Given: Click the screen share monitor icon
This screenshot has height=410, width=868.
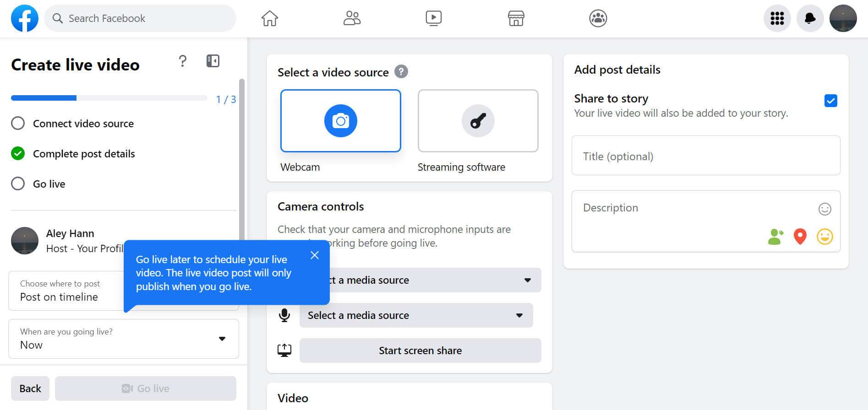Looking at the screenshot, I should point(284,351).
